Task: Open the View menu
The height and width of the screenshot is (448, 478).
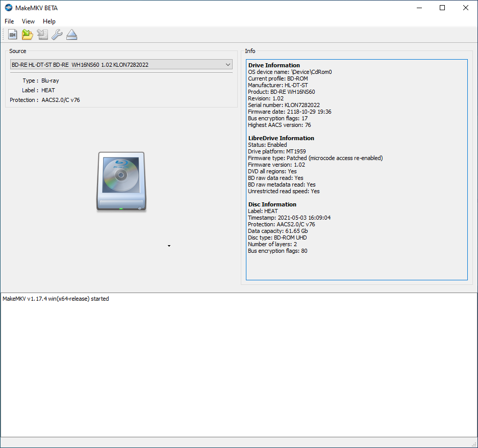Action: (28, 21)
